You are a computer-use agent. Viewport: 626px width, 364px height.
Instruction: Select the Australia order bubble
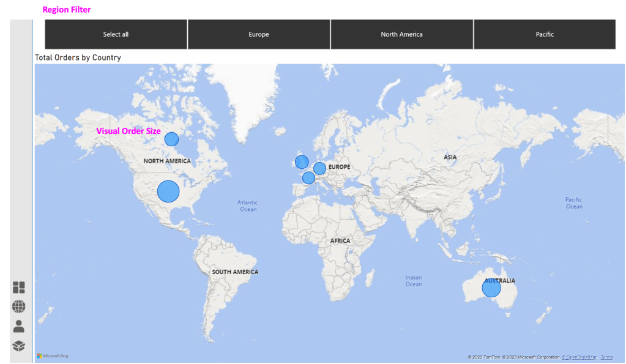coord(491,288)
